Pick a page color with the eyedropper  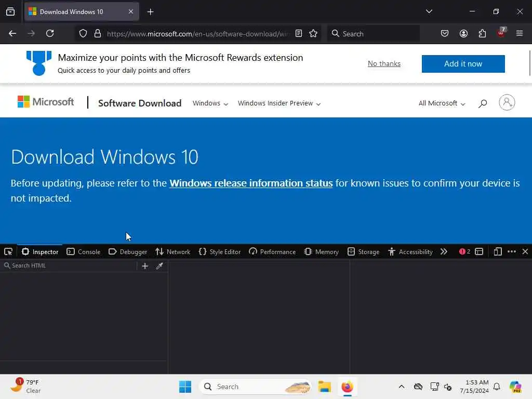(x=159, y=266)
